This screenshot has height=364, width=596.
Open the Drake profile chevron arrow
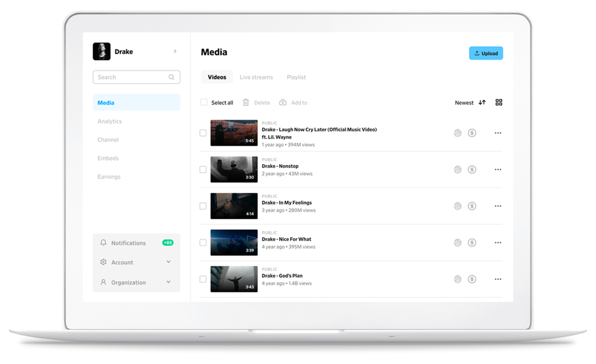click(x=175, y=51)
